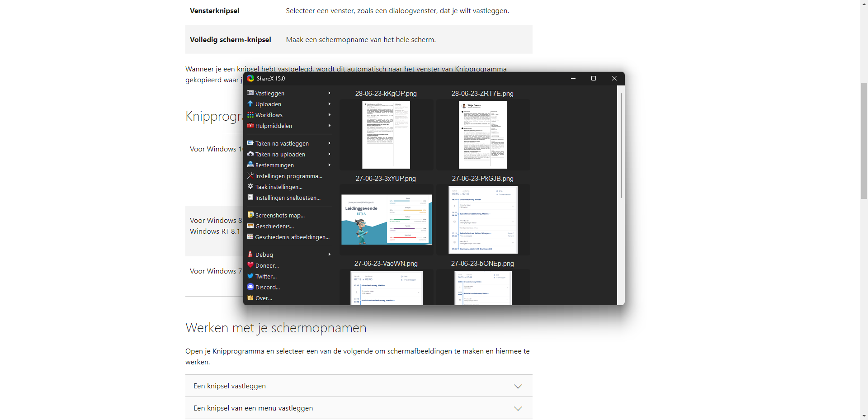Click the Discord logo icon

[x=250, y=287]
